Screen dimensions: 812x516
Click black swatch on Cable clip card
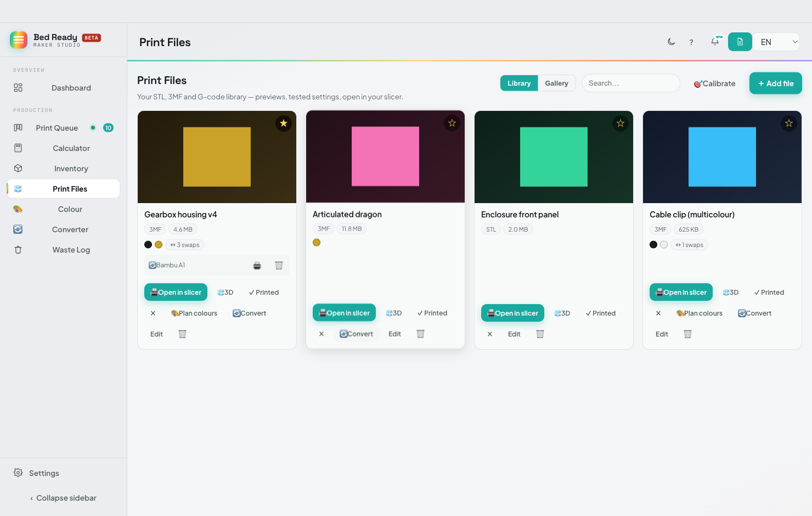coord(653,245)
